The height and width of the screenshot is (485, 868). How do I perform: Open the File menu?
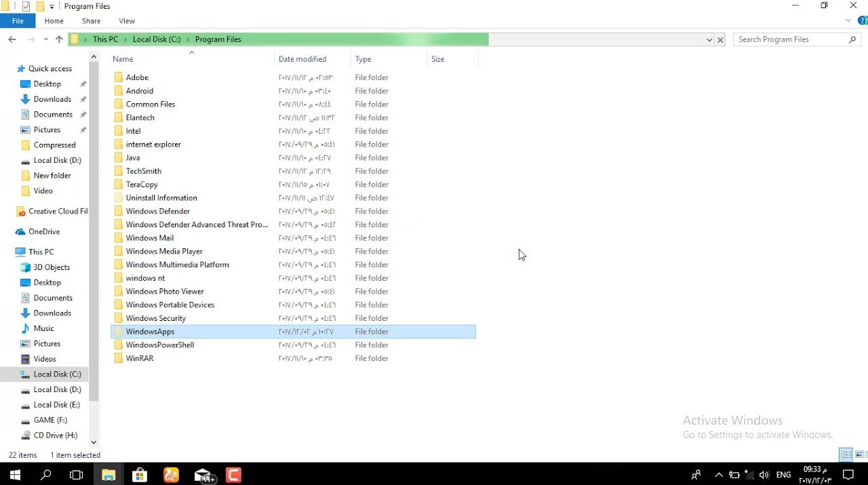[x=18, y=21]
